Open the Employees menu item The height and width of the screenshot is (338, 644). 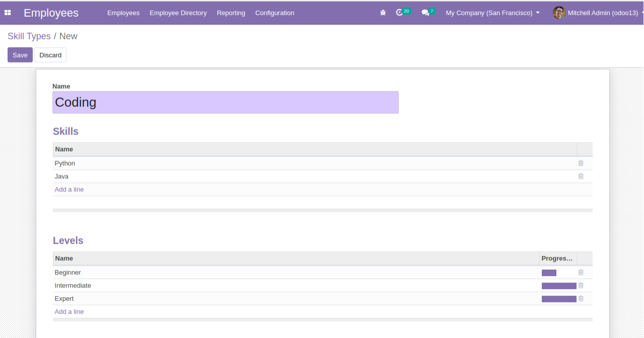(123, 13)
